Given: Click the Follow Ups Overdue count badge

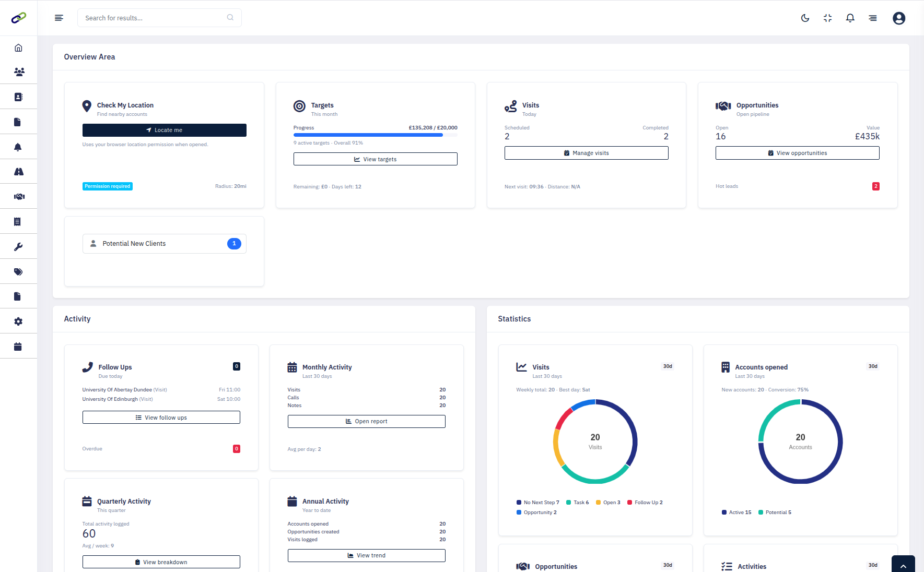Looking at the screenshot, I should tap(237, 449).
